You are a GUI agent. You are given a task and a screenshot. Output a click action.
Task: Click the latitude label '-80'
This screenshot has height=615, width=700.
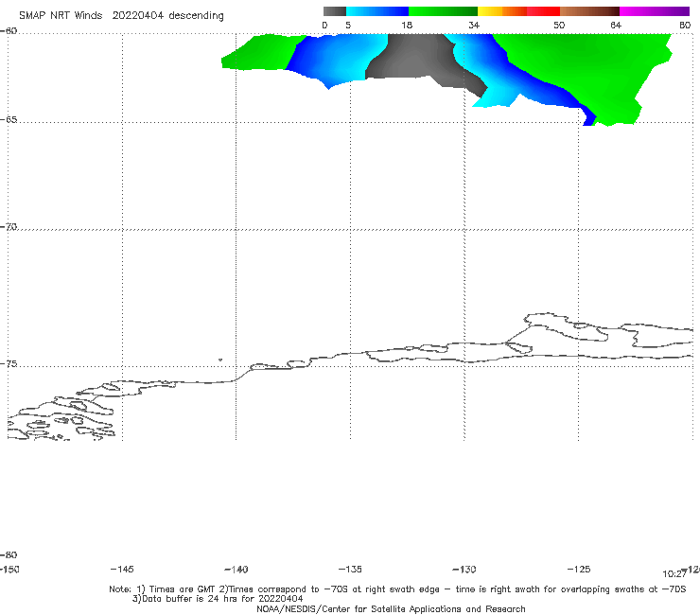[x=9, y=555]
